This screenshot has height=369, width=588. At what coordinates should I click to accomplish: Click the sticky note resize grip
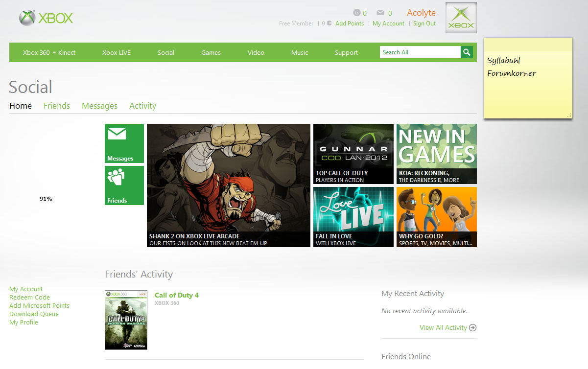click(x=569, y=115)
